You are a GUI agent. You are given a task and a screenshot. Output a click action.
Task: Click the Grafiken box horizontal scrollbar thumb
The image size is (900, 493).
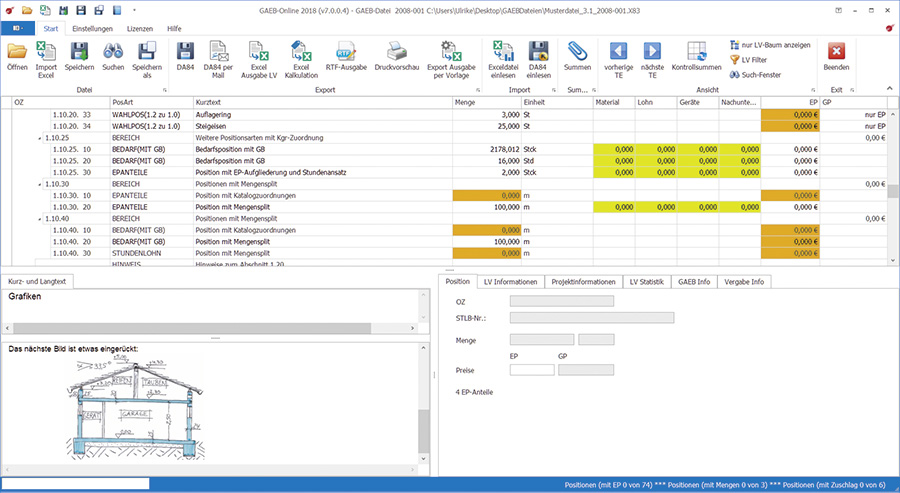coord(192,328)
